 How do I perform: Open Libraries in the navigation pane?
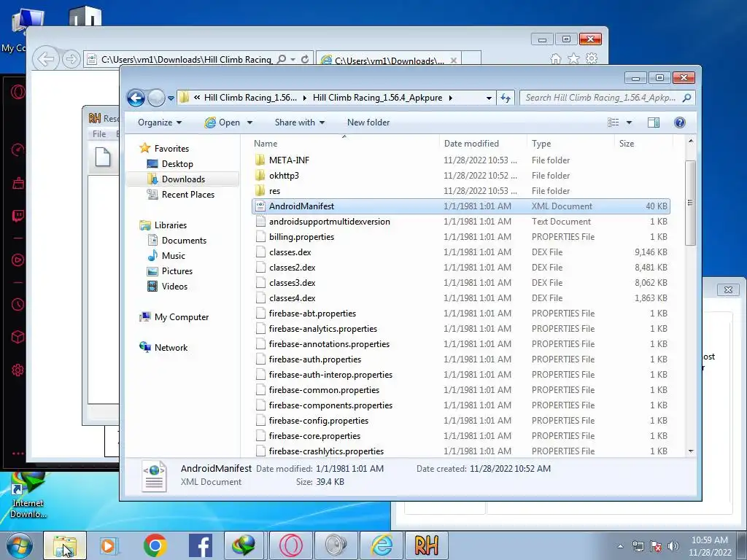pos(170,225)
